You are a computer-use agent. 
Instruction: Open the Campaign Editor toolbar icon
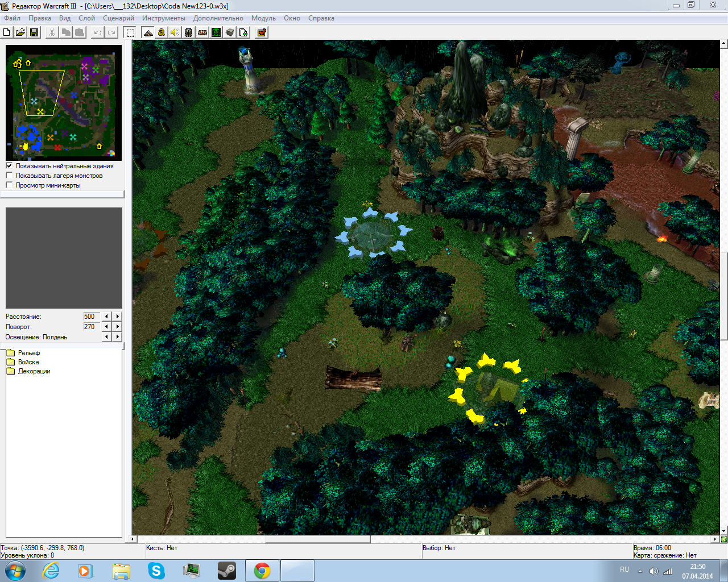point(202,32)
